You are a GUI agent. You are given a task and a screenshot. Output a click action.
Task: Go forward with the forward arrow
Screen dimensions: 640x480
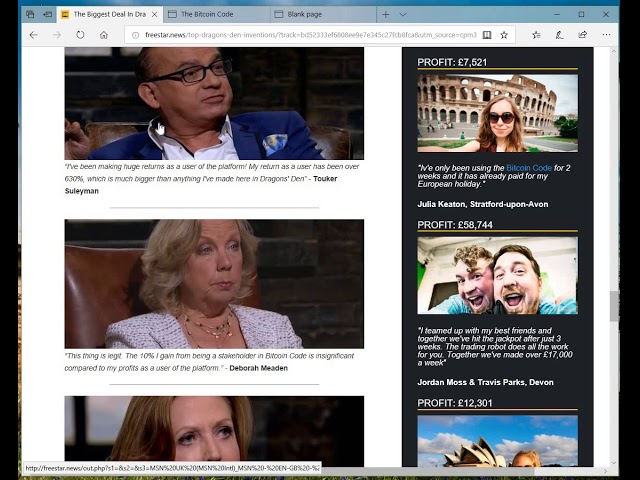pos(57,35)
